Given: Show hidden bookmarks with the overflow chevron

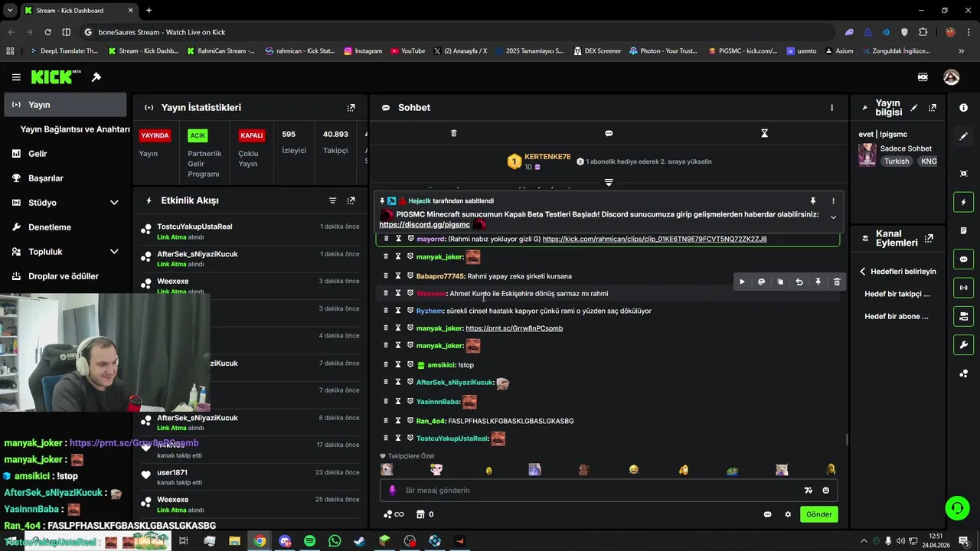Looking at the screenshot, I should [962, 51].
